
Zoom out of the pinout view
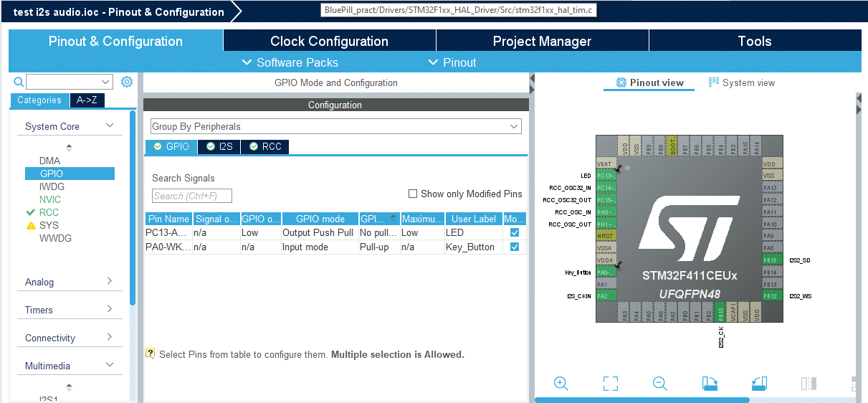coord(660,384)
